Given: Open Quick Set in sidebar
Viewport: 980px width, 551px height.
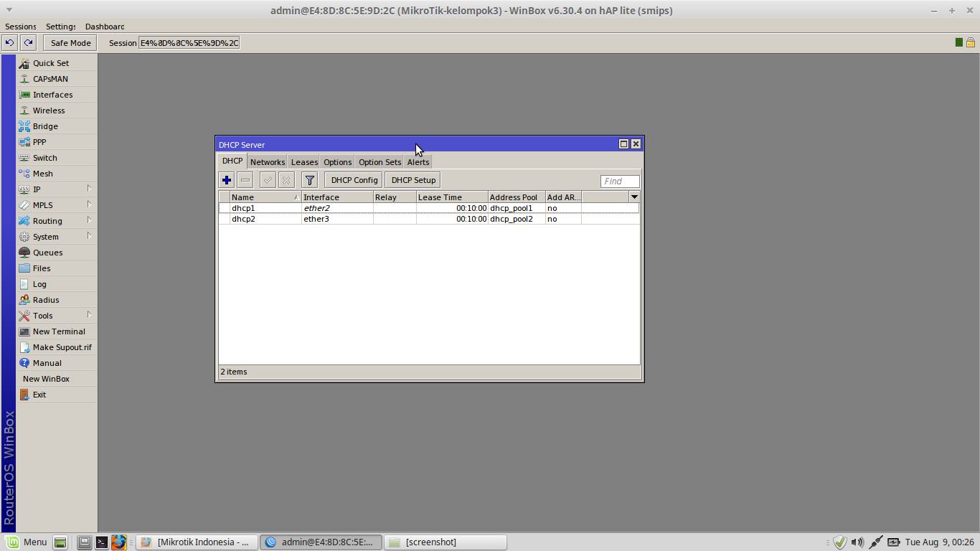Looking at the screenshot, I should point(57,63).
